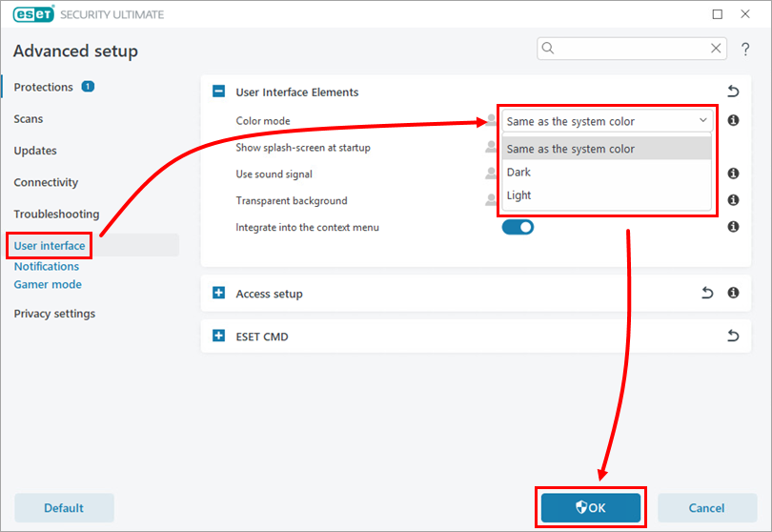Viewport: 772px width, 532px height.
Task: Select Light color mode option
Action: click(x=606, y=195)
